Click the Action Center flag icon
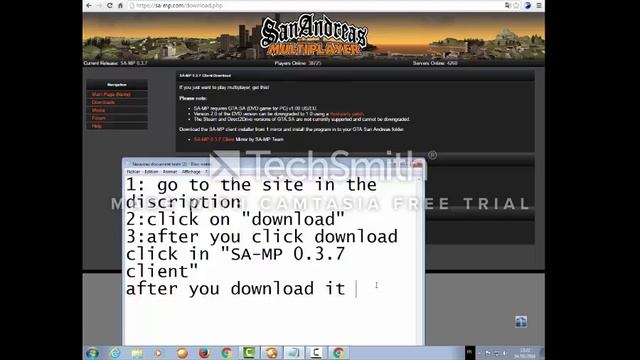The width and height of the screenshot is (640, 360). [488, 353]
